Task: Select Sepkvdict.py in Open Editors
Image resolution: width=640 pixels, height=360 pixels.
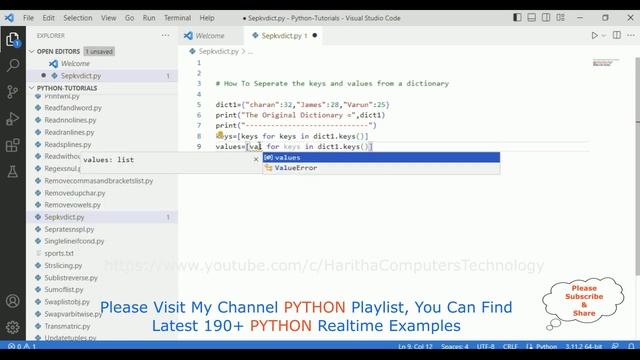Action: 102,76
